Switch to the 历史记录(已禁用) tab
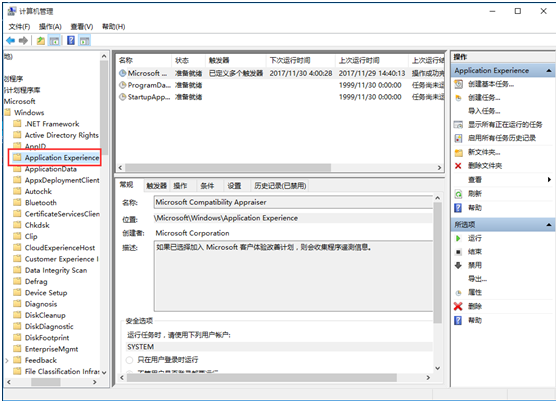 [x=280, y=186]
